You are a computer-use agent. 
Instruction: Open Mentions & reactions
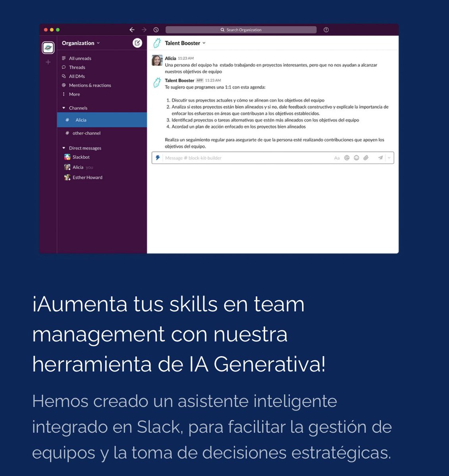(x=90, y=85)
